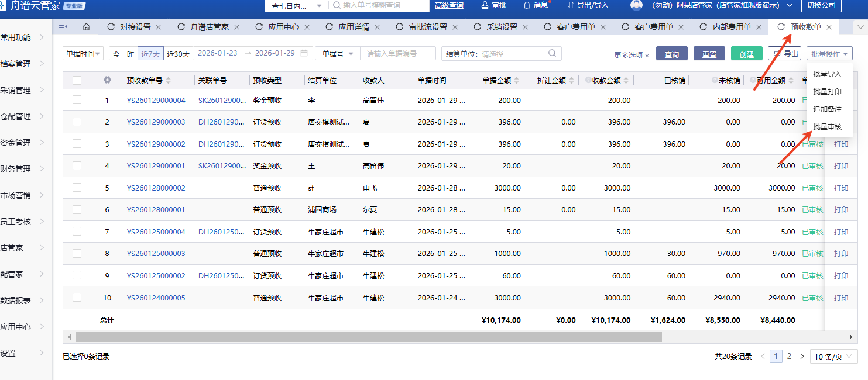Click the sidebar collapse menu icon
Screen dimensions: 868x380
64,27
